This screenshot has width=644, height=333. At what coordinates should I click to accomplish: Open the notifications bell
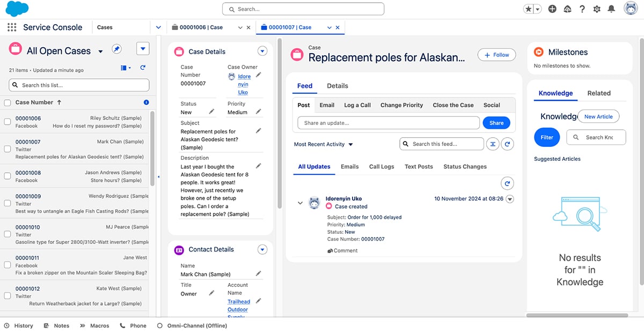coord(612,9)
